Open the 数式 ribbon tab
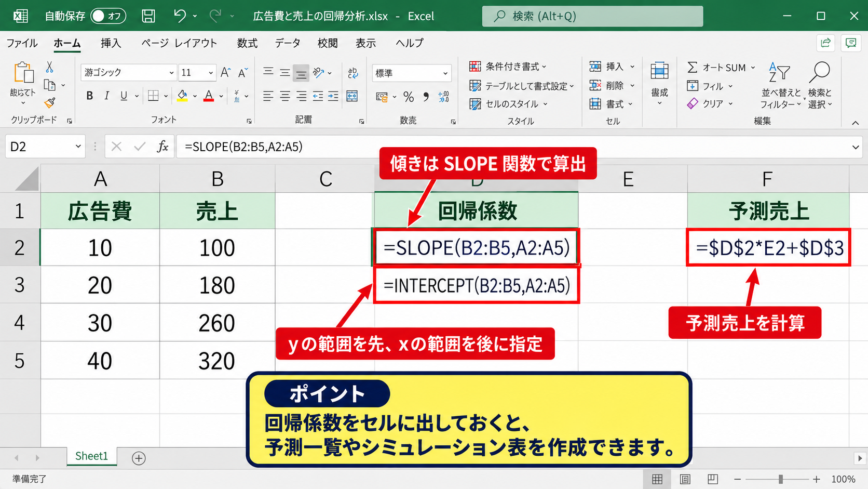The height and width of the screenshot is (489, 868). [x=247, y=43]
